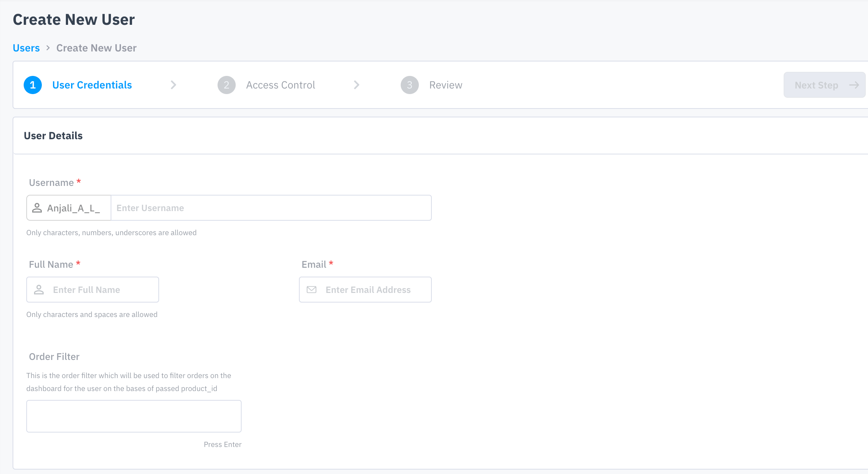The image size is (868, 474).
Task: Click the step 3 circle icon
Action: point(410,85)
